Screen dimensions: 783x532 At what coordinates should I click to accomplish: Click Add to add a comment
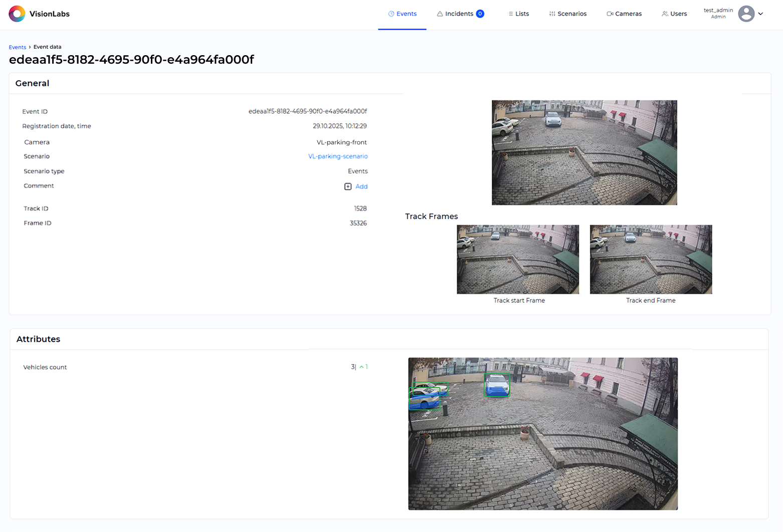pos(361,187)
